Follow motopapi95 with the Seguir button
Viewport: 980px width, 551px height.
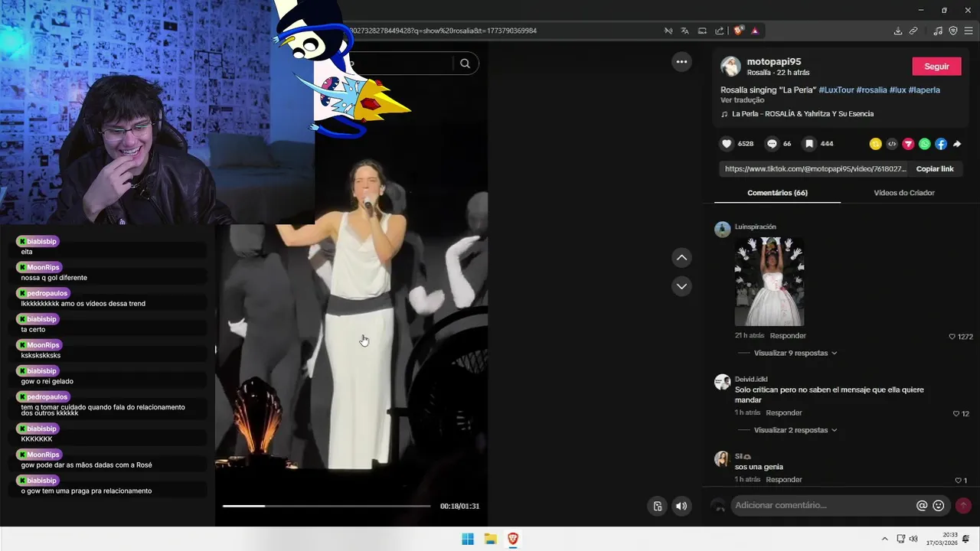936,67
